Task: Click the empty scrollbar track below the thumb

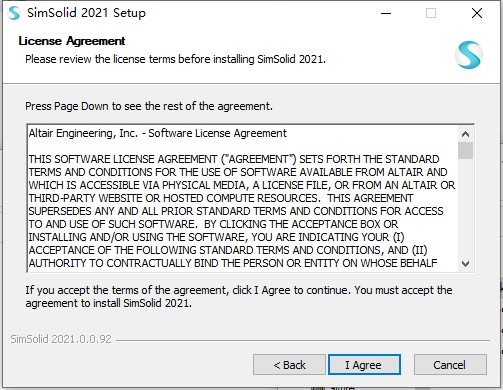Action: (465, 208)
